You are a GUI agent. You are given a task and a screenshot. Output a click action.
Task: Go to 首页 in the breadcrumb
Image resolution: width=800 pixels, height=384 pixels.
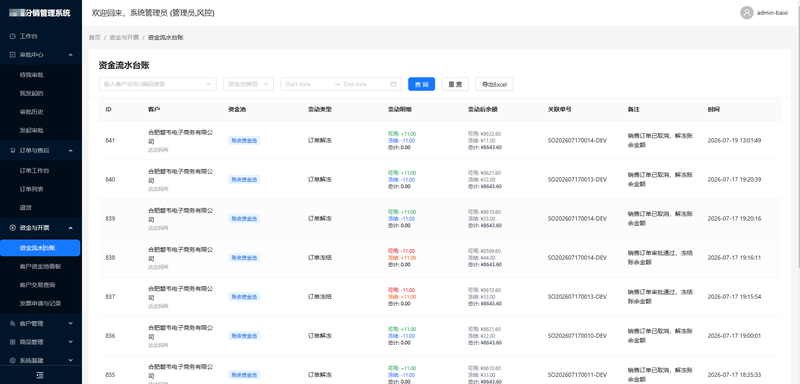point(94,37)
